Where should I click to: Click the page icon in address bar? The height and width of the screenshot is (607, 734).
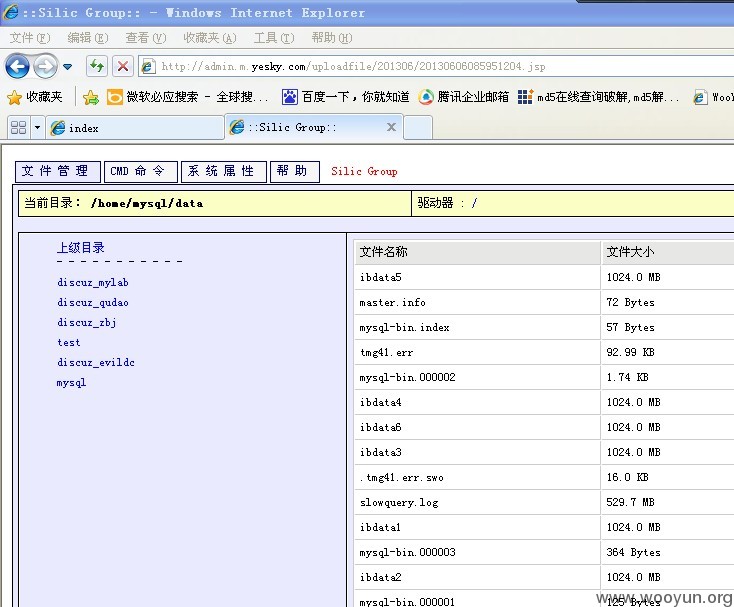pyautogui.click(x=148, y=66)
